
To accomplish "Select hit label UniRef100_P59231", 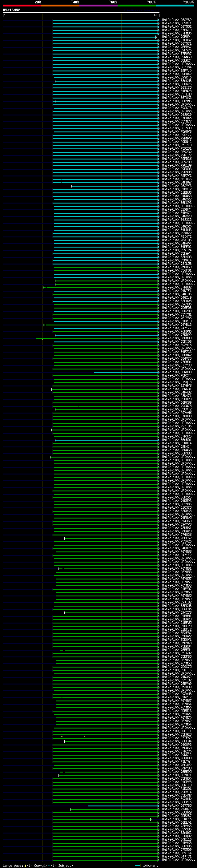I will pos(177,149).
